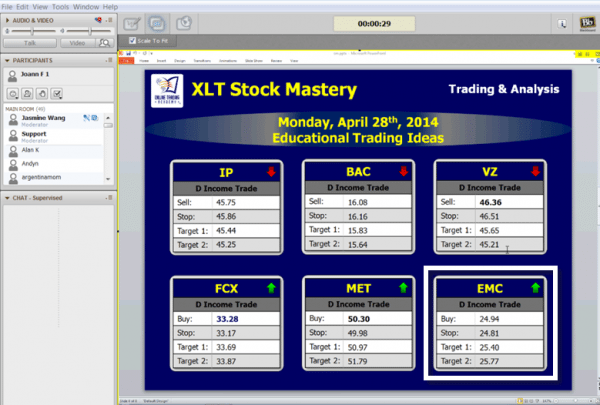Toggle the Talk microphone button
Viewport: 600px width, 405px height.
[x=31, y=43]
